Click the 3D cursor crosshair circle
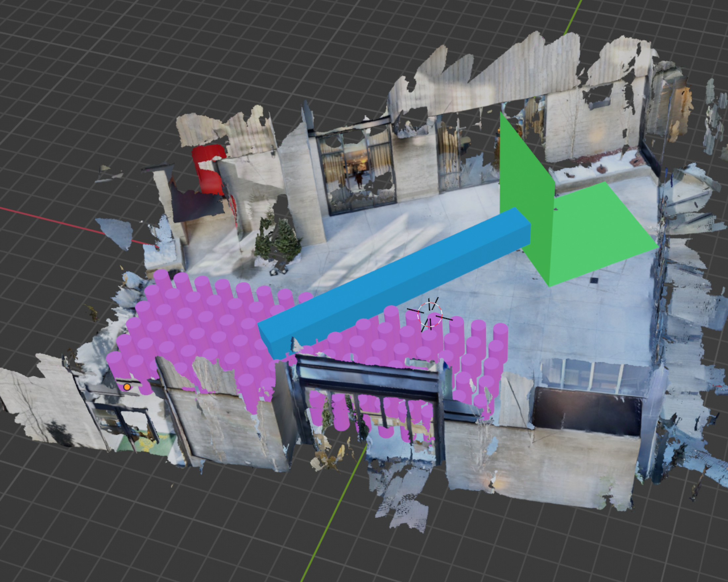The image size is (728, 582). (x=430, y=315)
